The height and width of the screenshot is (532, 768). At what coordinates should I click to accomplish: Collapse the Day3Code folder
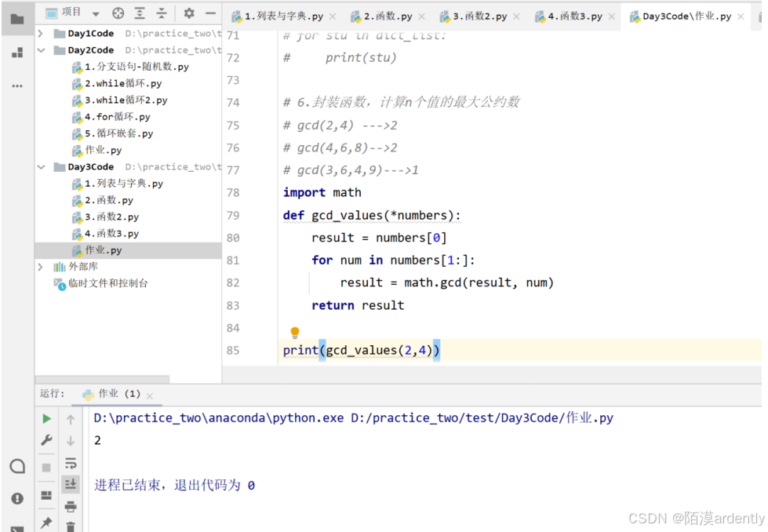[x=41, y=167]
